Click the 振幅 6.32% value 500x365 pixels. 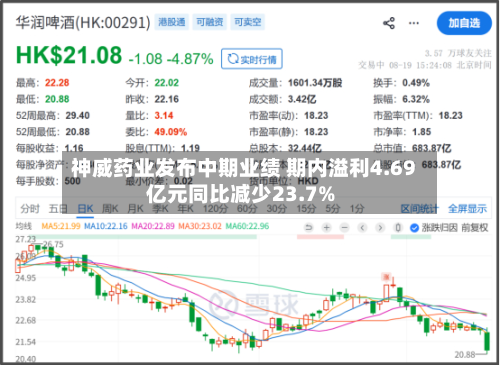[x=416, y=99]
